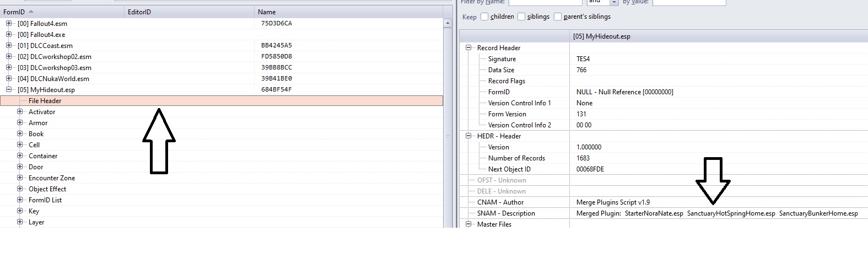The height and width of the screenshot is (279, 868).
Task: Expand the Activator record group
Action: [x=20, y=112]
